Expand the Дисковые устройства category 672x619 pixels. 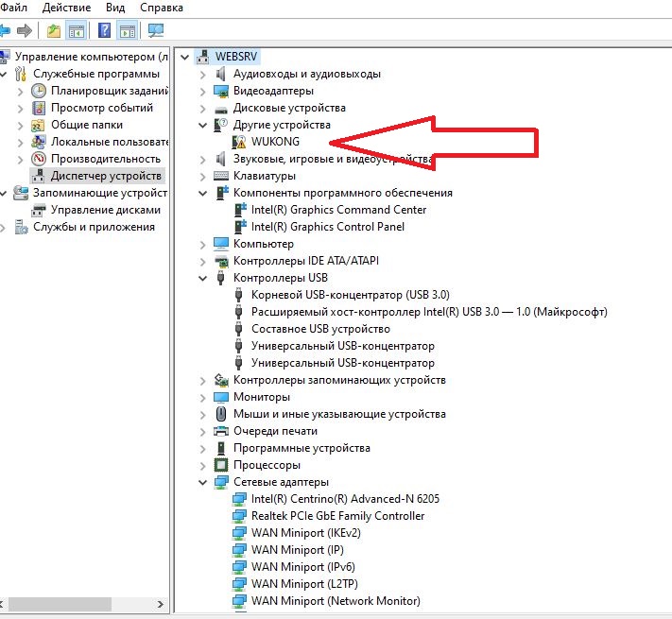coord(202,109)
